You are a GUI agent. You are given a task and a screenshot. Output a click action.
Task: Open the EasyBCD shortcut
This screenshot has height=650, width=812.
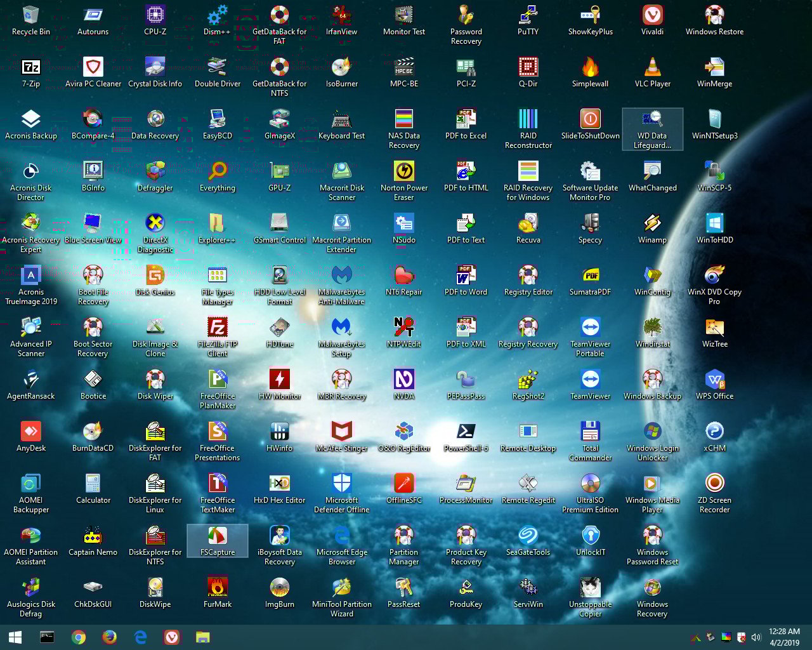tap(217, 124)
